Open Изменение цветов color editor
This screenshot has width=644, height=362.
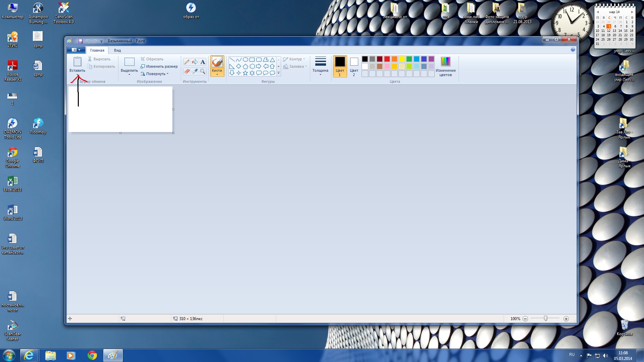click(445, 66)
